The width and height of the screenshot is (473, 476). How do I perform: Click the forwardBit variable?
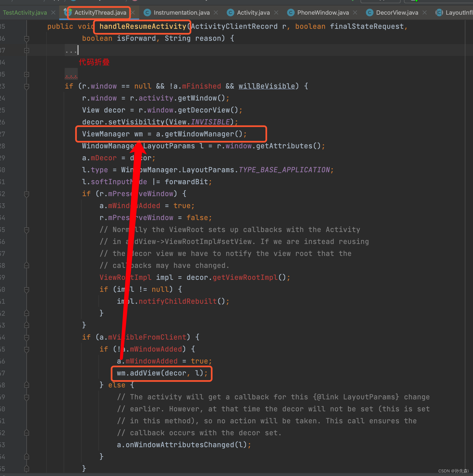(x=186, y=182)
